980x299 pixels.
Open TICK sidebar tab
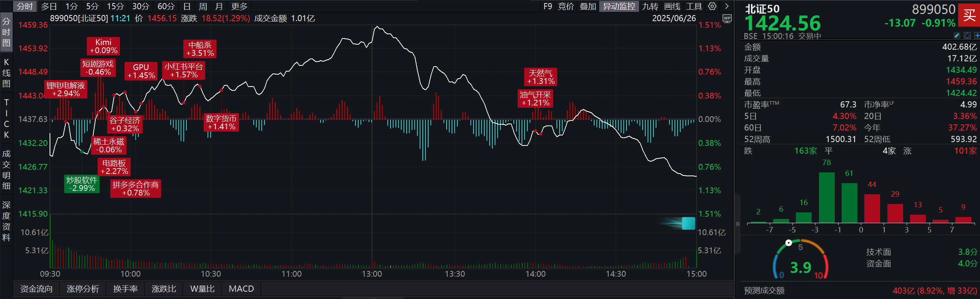[6, 119]
